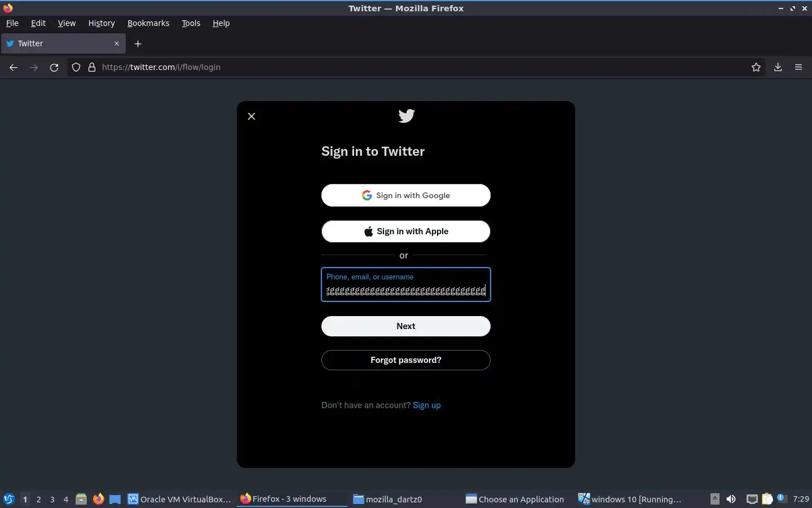Click the Next button
This screenshot has height=508, width=812.
click(x=406, y=326)
